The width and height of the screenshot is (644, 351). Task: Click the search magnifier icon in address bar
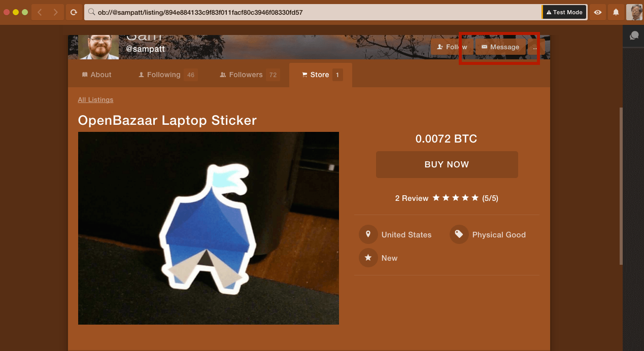(x=91, y=12)
